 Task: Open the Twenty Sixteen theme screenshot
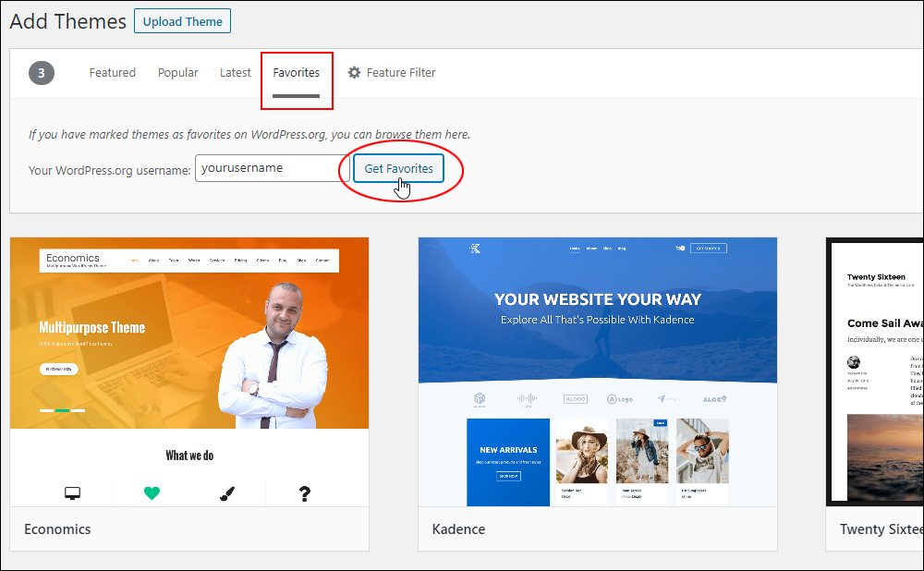point(875,371)
